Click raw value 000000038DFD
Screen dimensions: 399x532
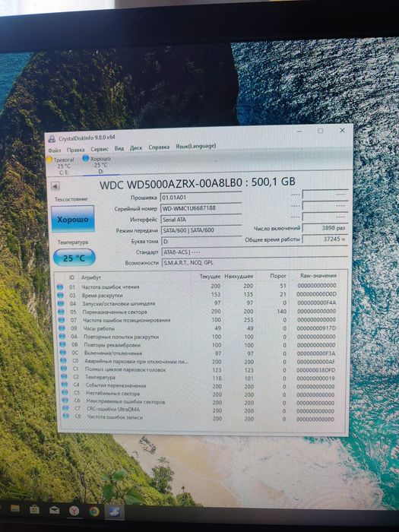(x=315, y=370)
